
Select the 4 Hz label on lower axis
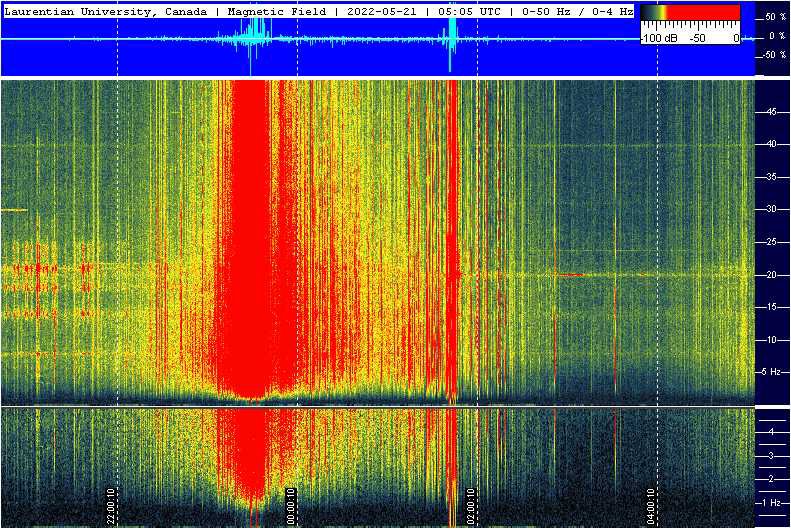tap(771, 431)
